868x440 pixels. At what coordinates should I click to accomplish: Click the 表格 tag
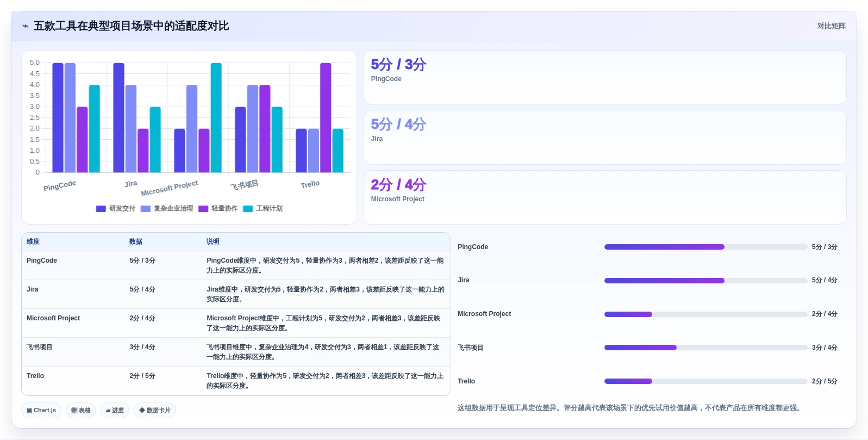pos(81,411)
